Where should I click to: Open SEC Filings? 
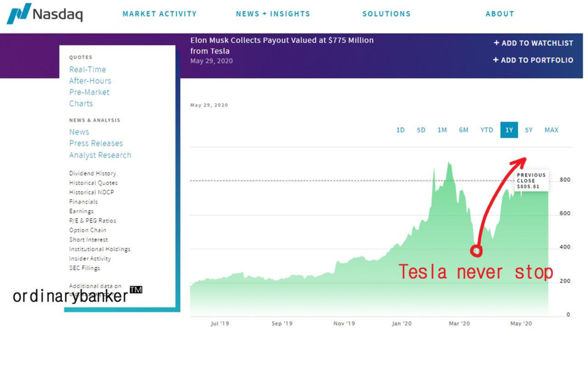click(85, 268)
